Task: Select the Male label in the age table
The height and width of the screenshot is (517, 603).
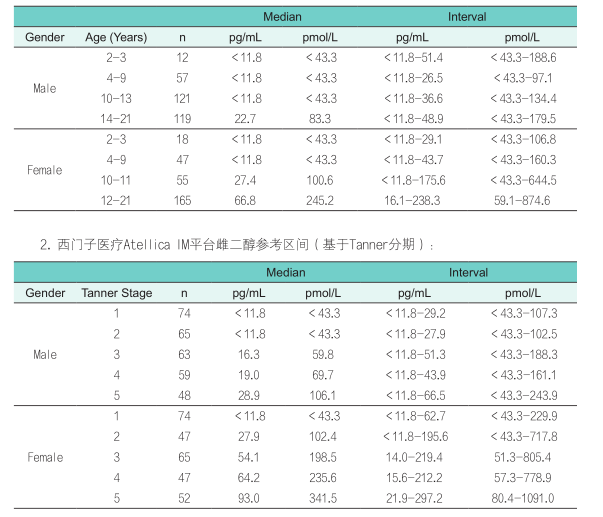Action: (x=45, y=88)
